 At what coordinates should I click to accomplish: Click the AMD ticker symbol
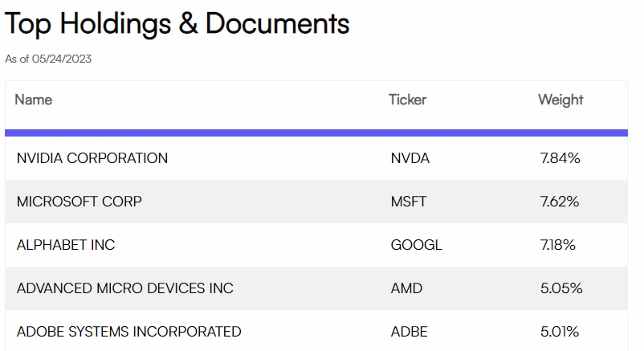[406, 288]
